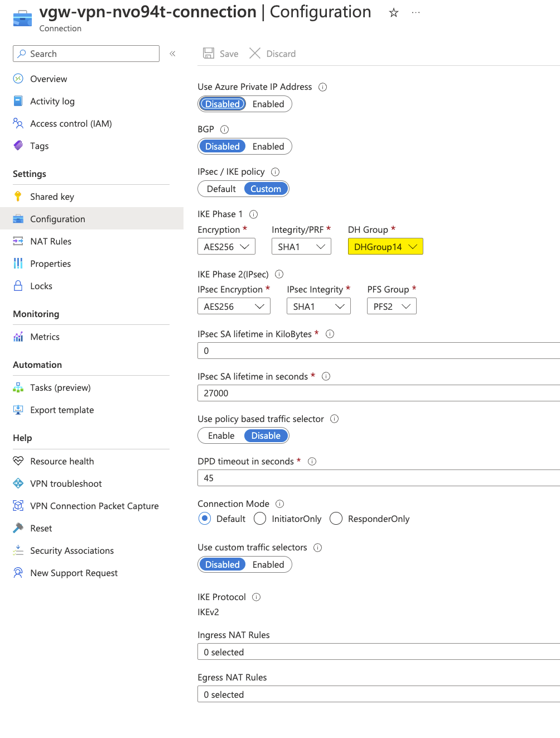The image size is (560, 738).
Task: Click the Tags icon
Action: pyautogui.click(x=18, y=146)
